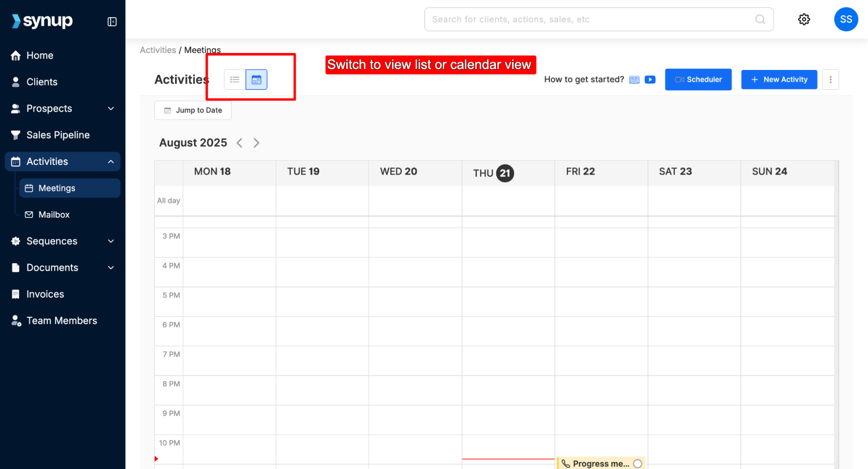Click the Mailbox envelope icon

tap(29, 215)
